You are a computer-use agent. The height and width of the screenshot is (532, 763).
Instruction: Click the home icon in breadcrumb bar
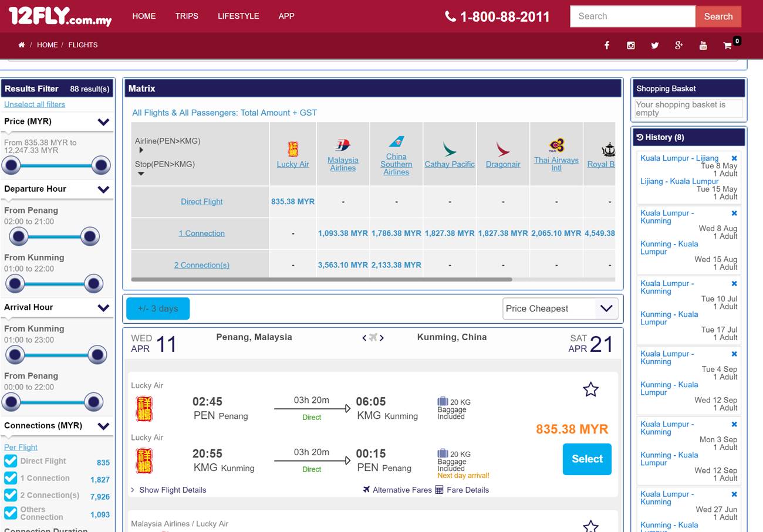[x=22, y=45]
